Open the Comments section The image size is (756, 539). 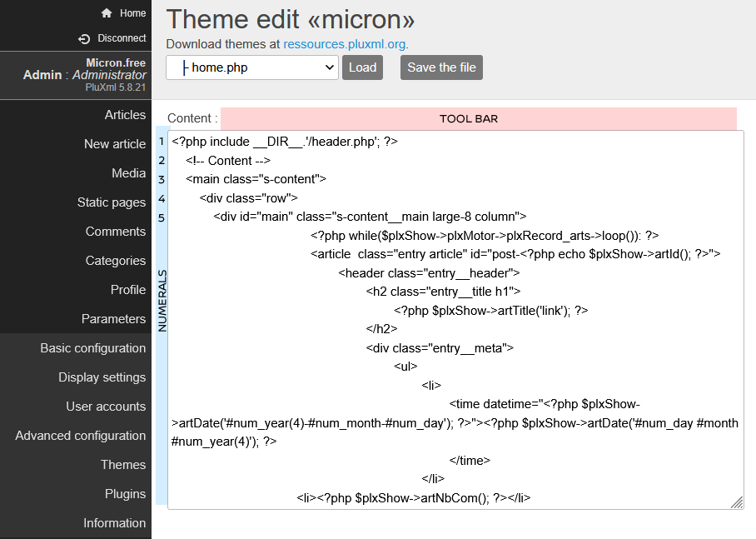116,232
